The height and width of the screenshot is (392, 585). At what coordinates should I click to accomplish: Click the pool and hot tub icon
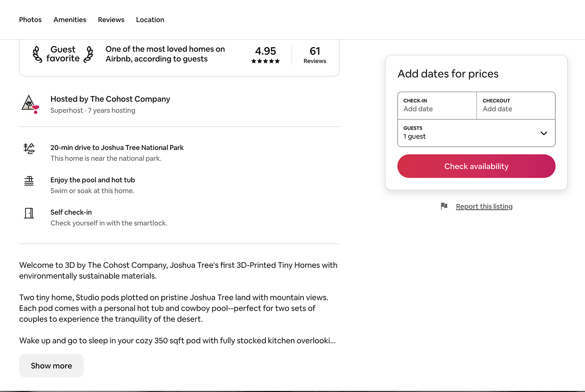pos(29,181)
